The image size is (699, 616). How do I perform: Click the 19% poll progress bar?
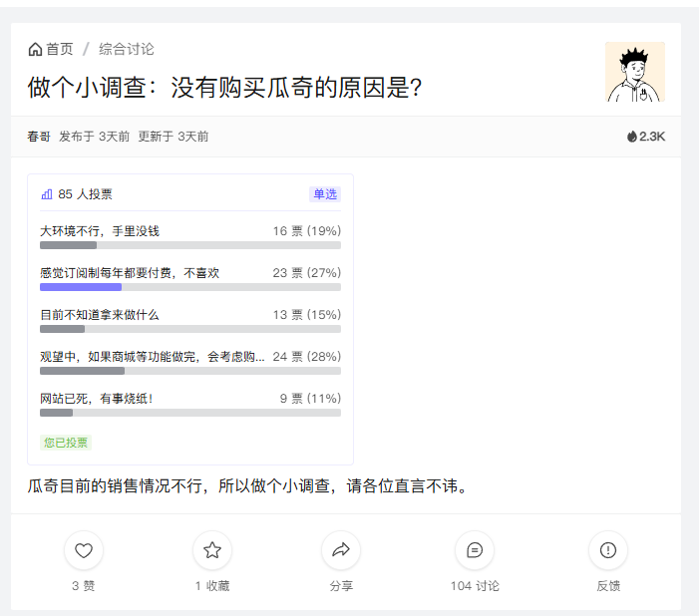190,245
